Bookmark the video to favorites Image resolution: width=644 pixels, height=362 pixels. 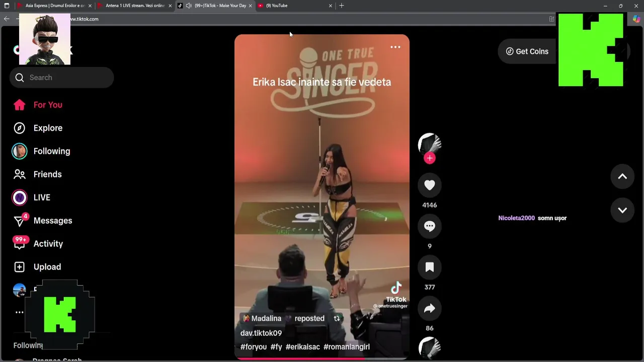[x=429, y=267]
